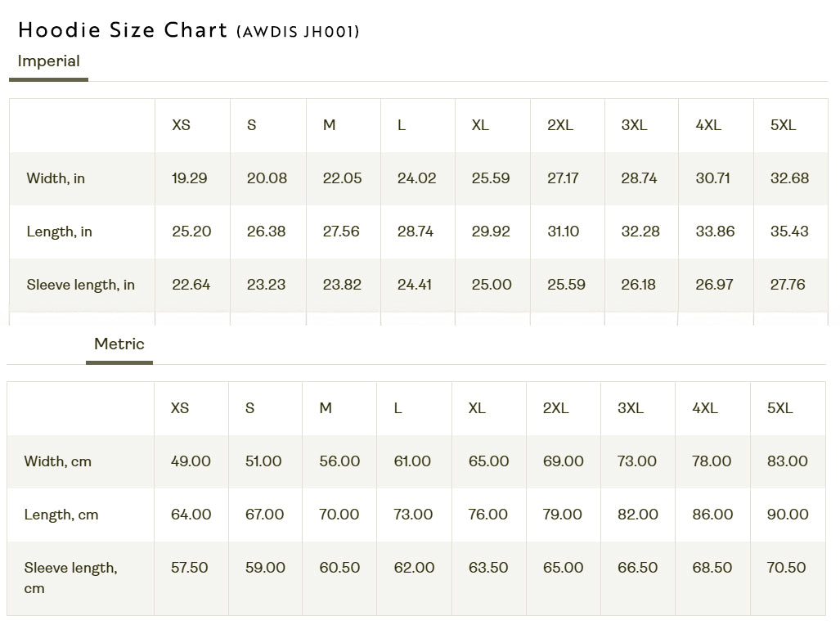
Task: Select the 22.05 width cell for size M
Action: point(342,178)
